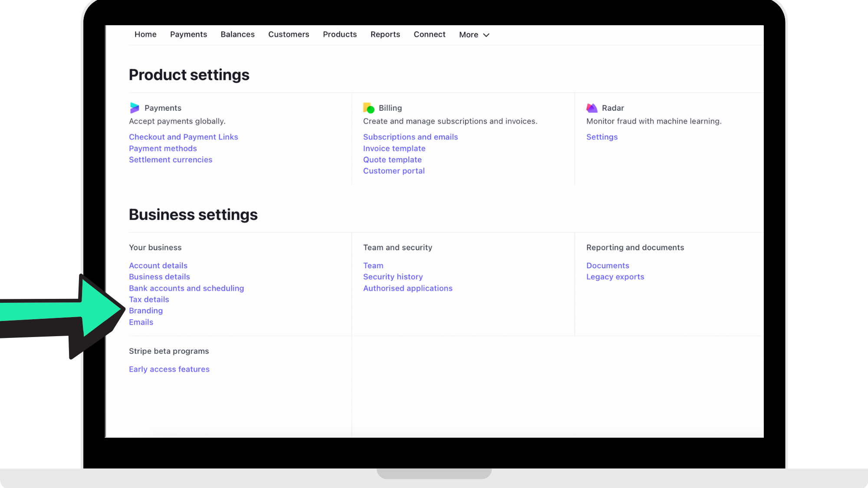
Task: Click the Radar product icon
Action: click(592, 108)
